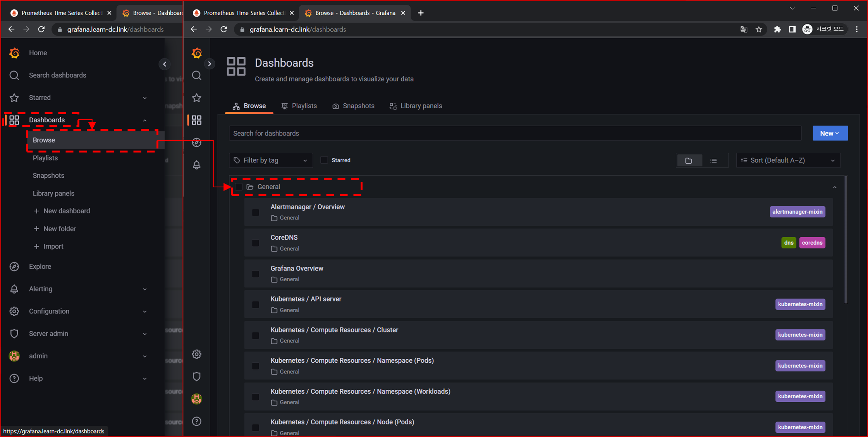
Task: Click the kubernetes-mixin tag on API server
Action: click(x=800, y=304)
